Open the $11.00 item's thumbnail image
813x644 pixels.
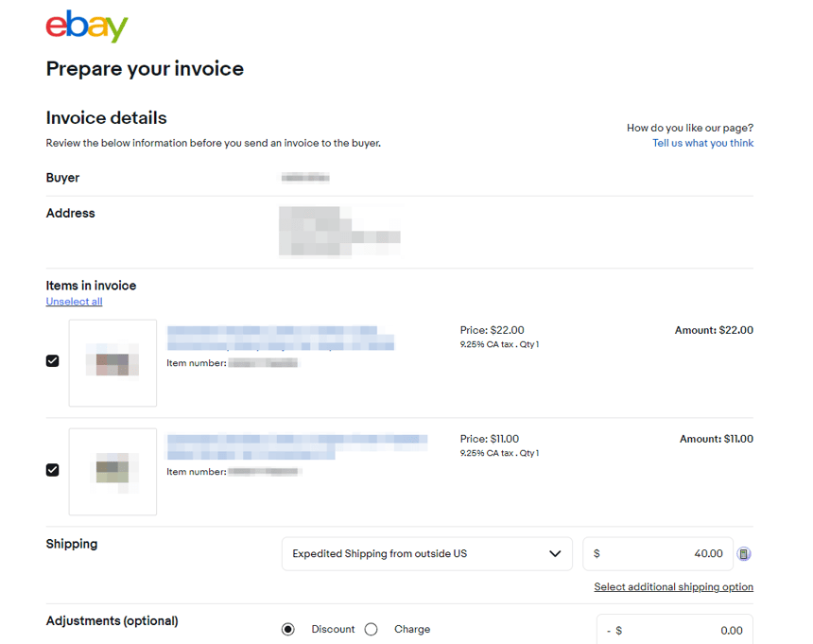tap(112, 472)
